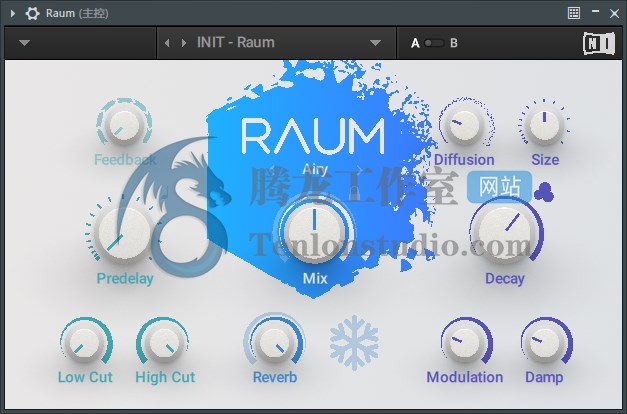Viewport: 627px width, 414px height.
Task: Click the Diffusion knob
Action: [464, 125]
